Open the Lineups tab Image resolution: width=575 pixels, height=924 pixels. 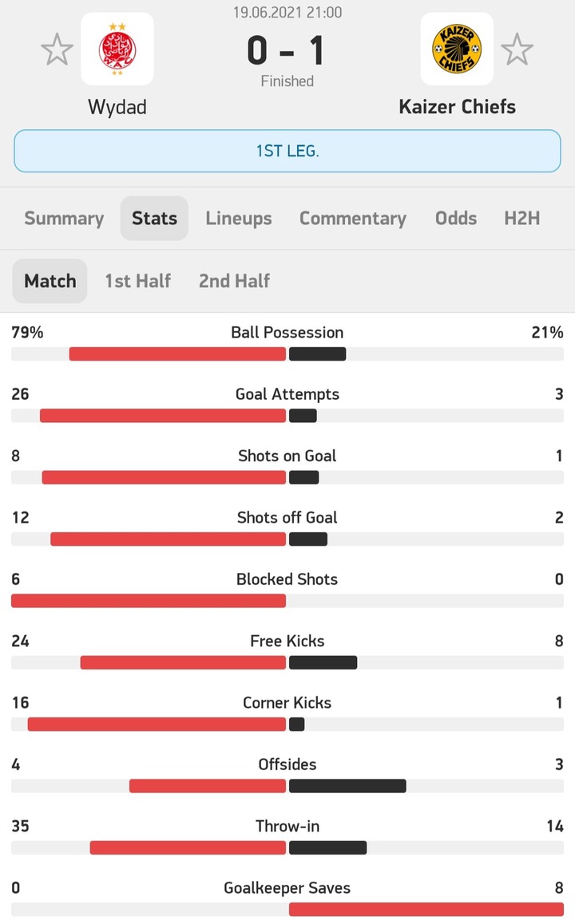[238, 218]
